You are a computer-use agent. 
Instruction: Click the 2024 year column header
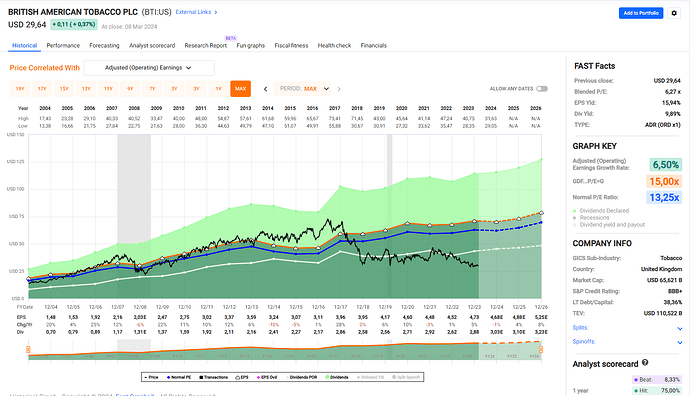point(491,108)
